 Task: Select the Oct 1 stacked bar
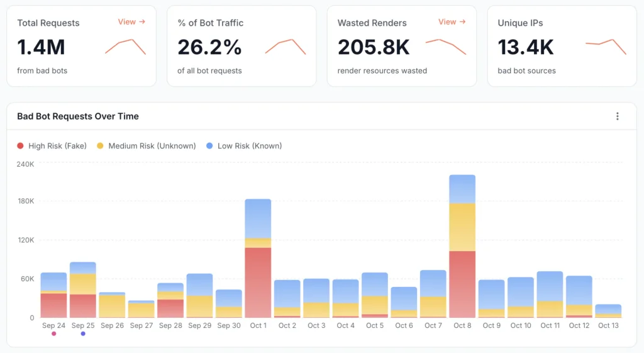pos(258,258)
